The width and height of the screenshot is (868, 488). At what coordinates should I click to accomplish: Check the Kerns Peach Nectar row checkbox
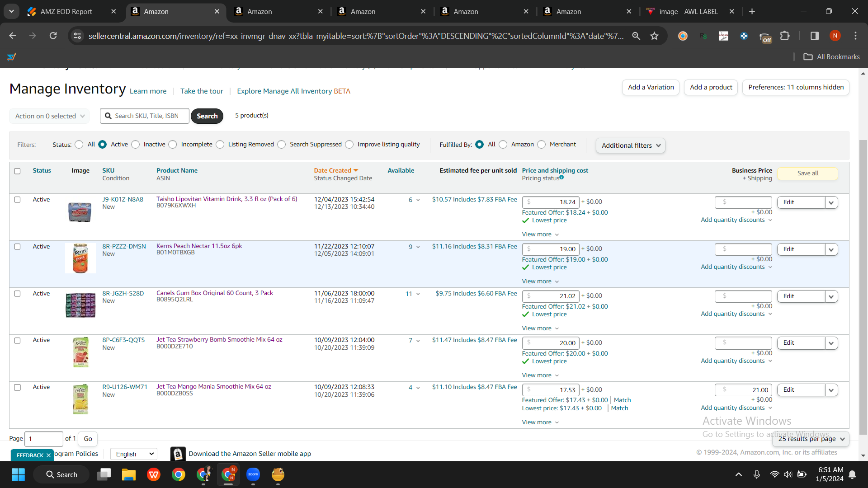[x=17, y=247]
